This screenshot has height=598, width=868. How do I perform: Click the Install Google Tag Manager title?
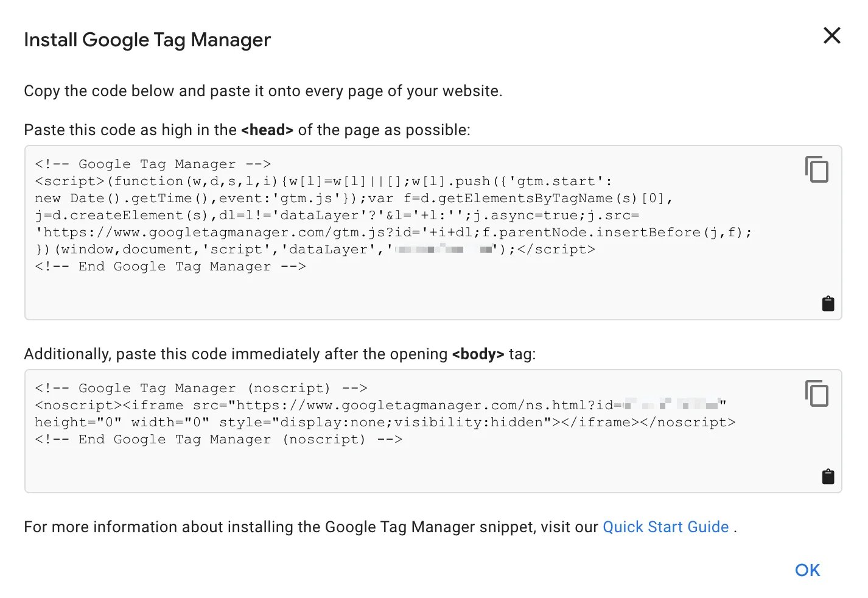click(147, 40)
